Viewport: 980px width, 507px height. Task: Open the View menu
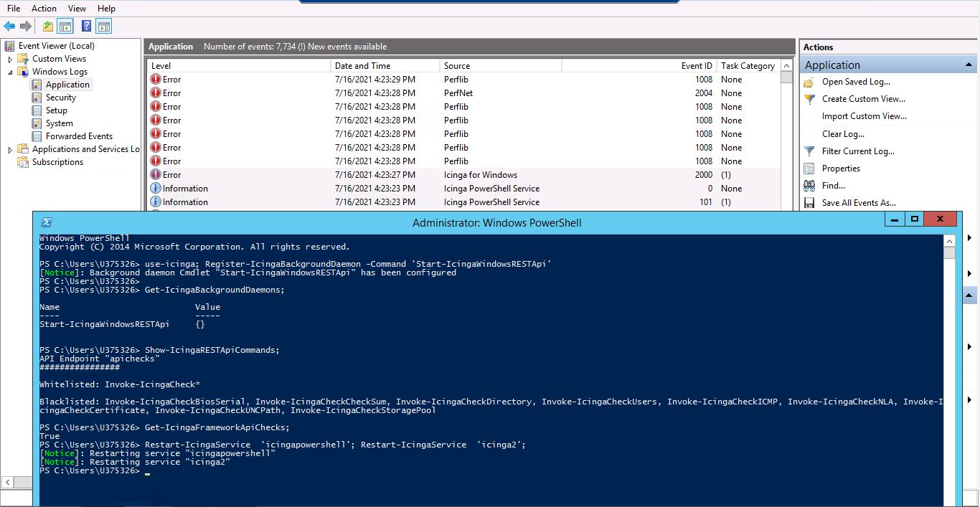coord(77,8)
